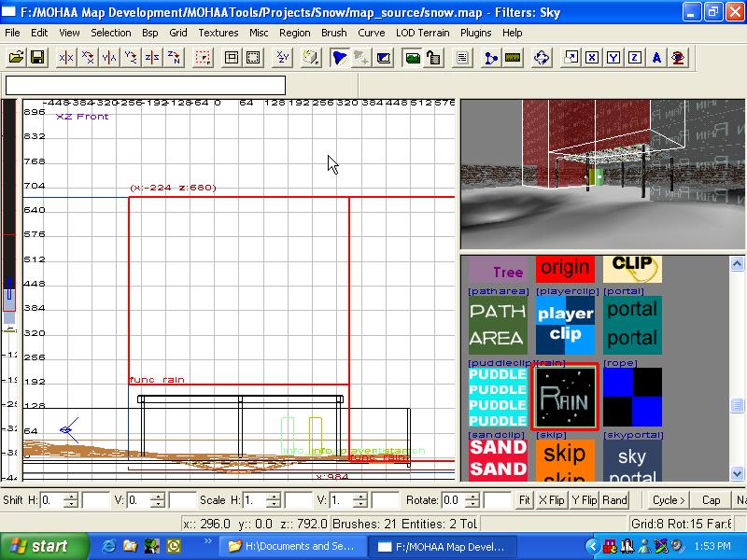This screenshot has height=560, width=747.
Task: Toggle the texture lock padlock icon
Action: click(433, 58)
